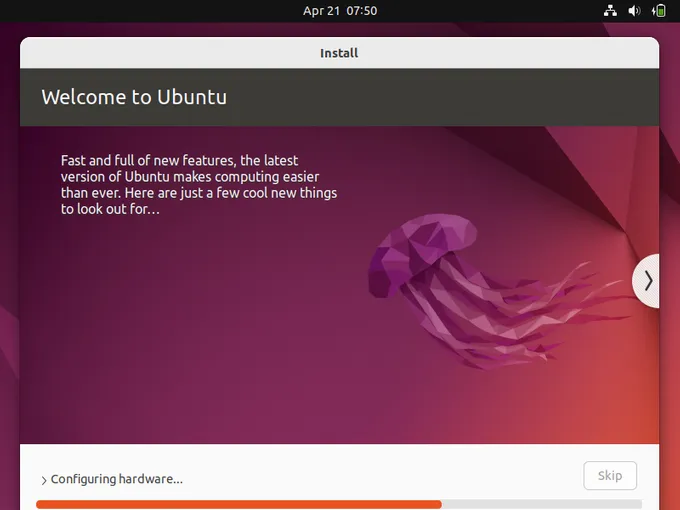Open the Apr 21 07:50 clock
This screenshot has width=680, height=510.
(x=340, y=10)
